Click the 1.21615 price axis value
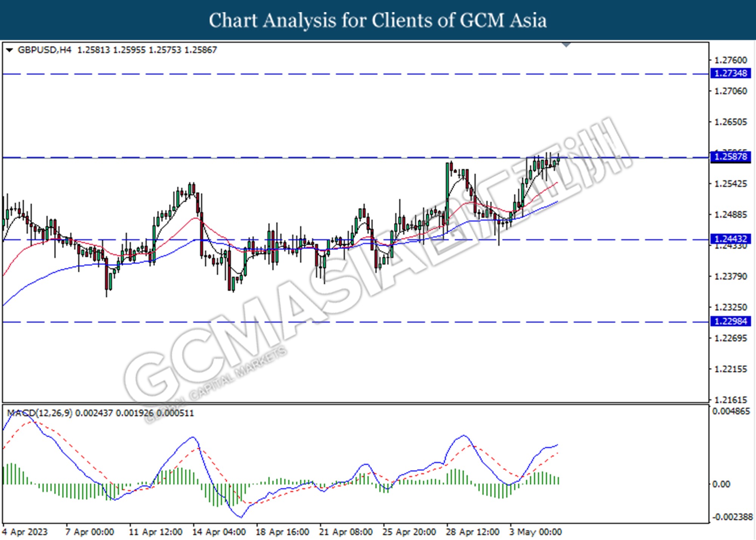The height and width of the screenshot is (540, 756). click(730, 400)
